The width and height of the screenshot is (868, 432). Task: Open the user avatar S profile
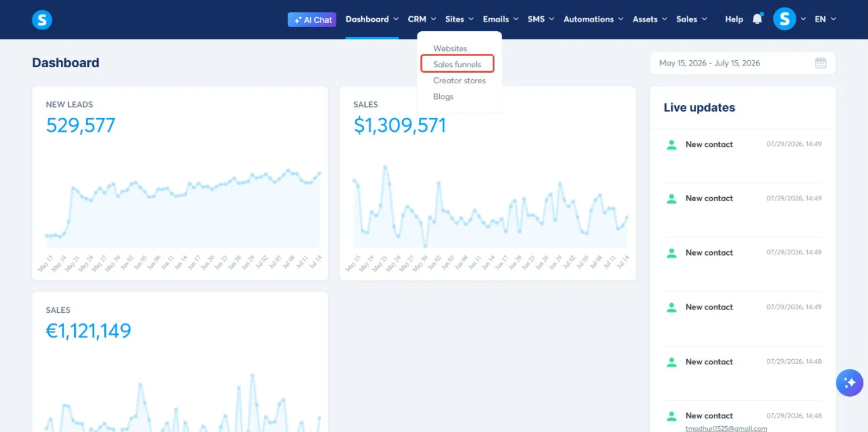(x=784, y=19)
